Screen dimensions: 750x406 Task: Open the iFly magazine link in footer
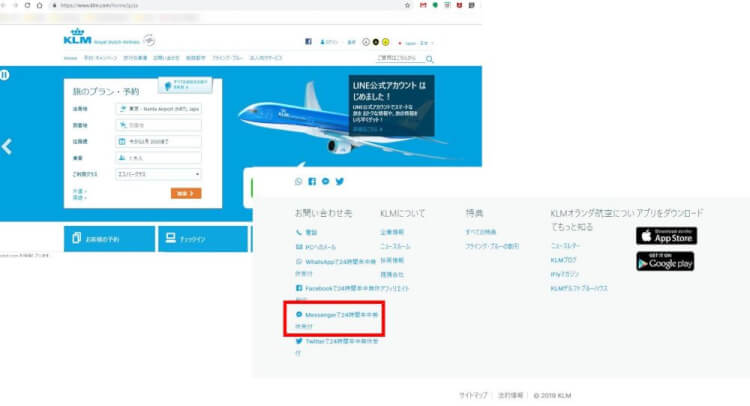(564, 274)
